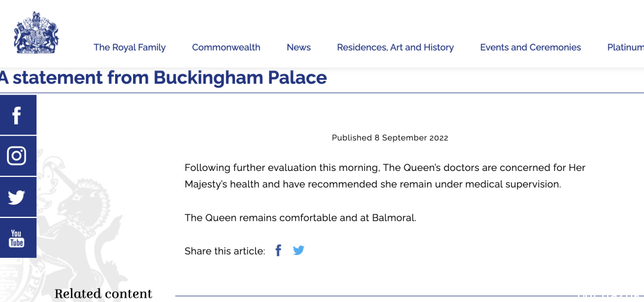Open Events and Ceremonies menu
Viewport: 644px width, 302px height.
pos(530,47)
